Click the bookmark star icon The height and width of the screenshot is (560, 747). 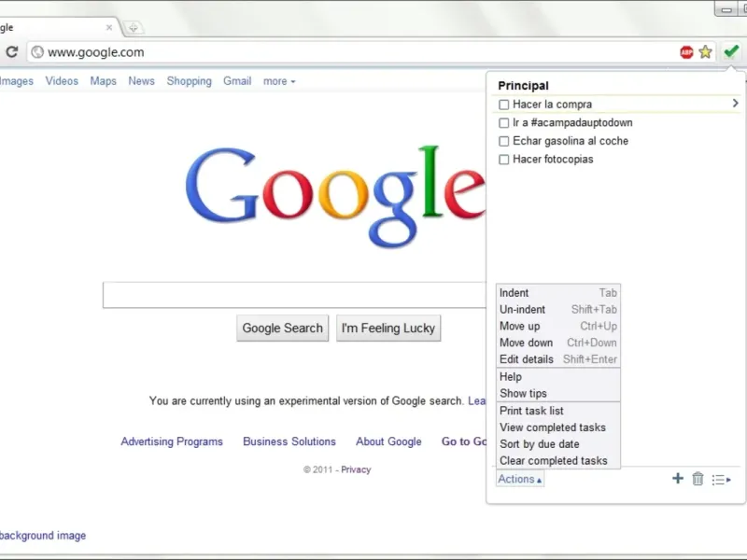point(706,52)
